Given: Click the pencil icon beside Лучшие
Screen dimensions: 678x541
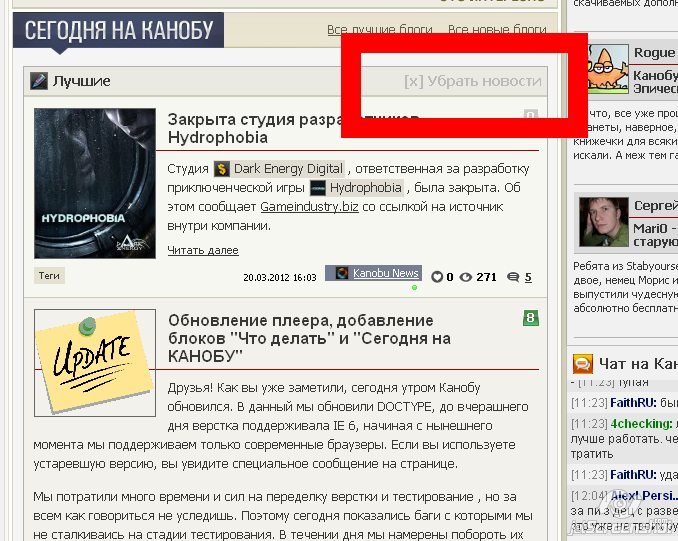Looking at the screenshot, I should click(39, 81).
